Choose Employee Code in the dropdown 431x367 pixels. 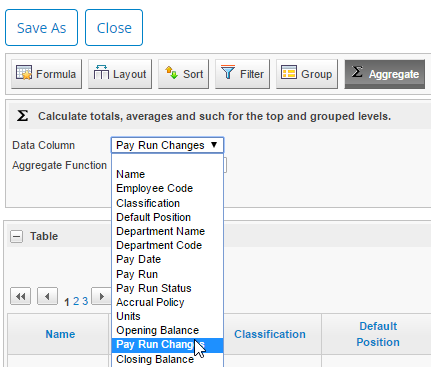coord(167,188)
